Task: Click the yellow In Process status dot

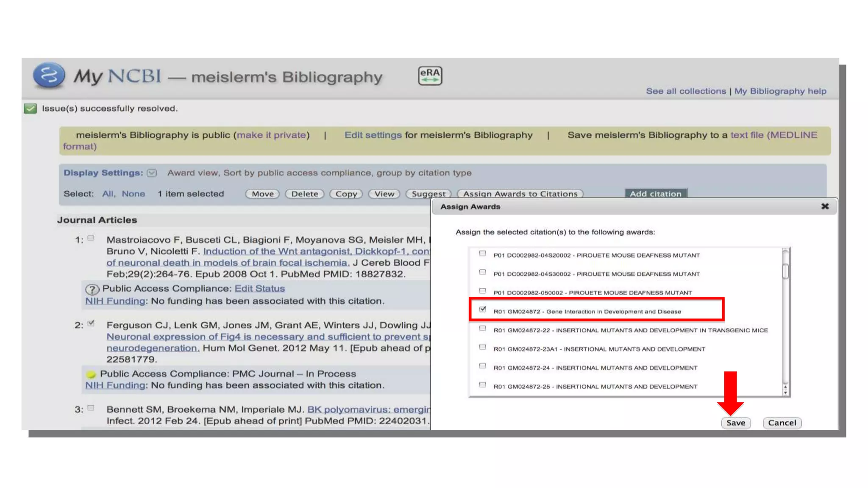Action: point(91,374)
